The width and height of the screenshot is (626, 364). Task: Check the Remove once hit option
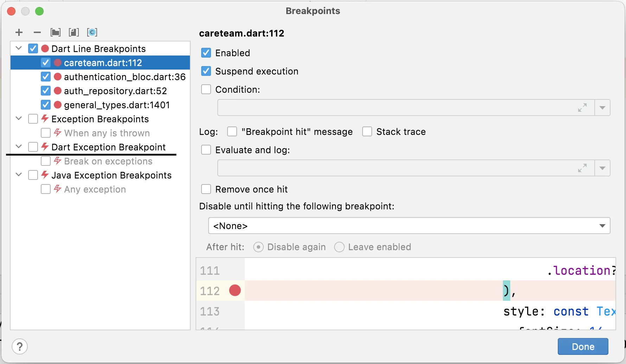point(206,189)
